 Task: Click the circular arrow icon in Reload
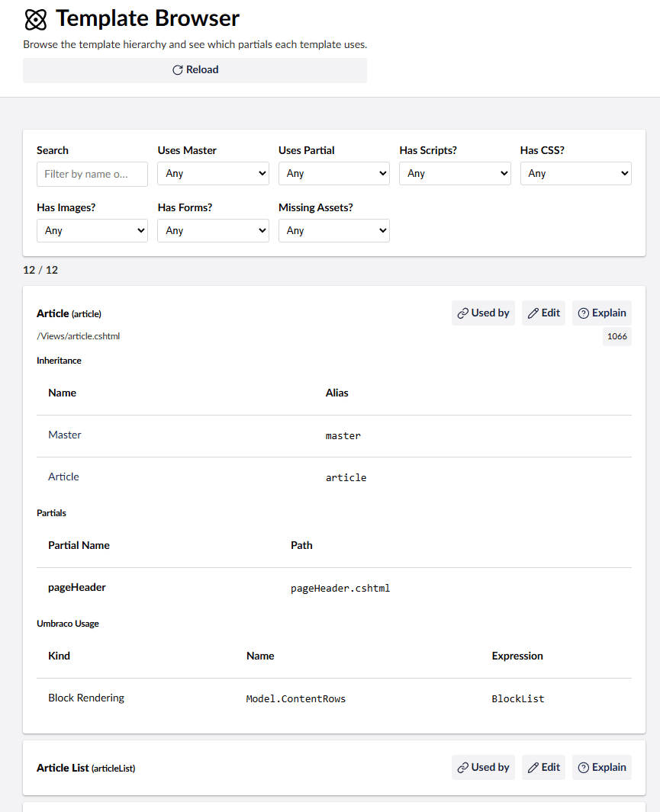click(178, 70)
